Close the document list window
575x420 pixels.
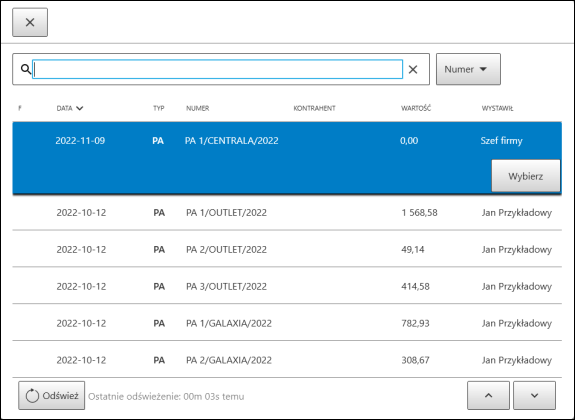[30, 22]
